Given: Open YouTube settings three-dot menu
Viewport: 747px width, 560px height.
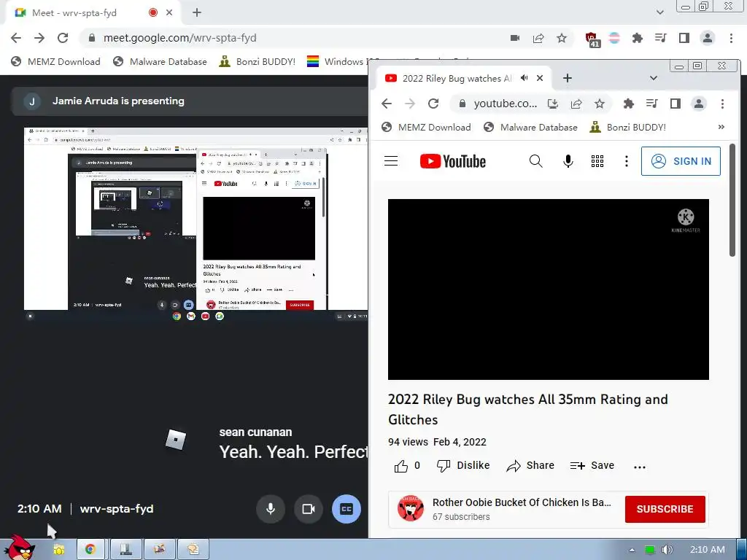Looking at the screenshot, I should (627, 161).
